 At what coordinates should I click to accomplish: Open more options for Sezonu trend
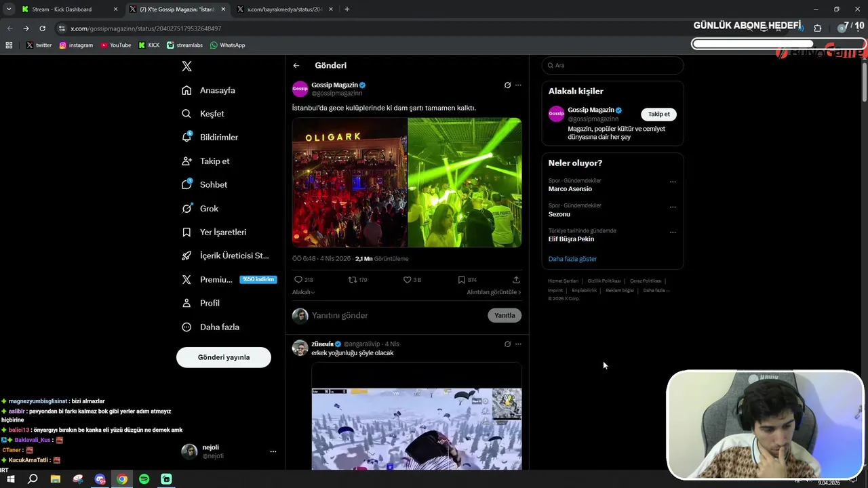tap(673, 207)
